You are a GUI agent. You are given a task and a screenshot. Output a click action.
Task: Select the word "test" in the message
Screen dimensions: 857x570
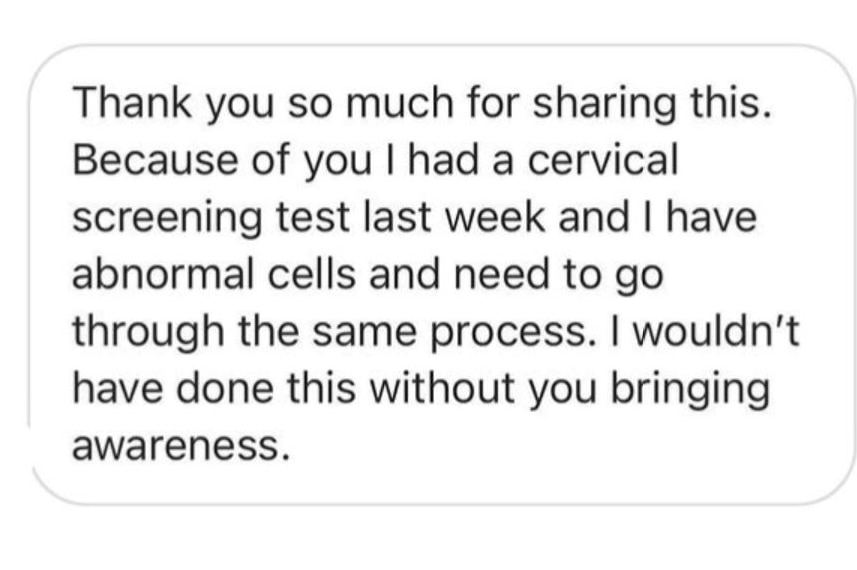coord(312,217)
